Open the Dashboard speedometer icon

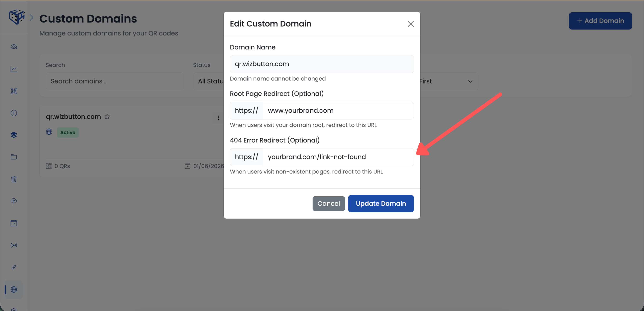click(14, 47)
